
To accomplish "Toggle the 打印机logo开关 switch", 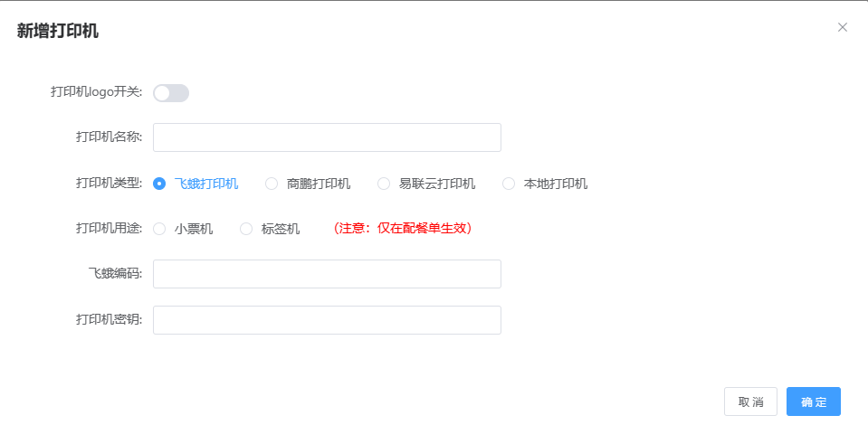I will click(x=171, y=93).
